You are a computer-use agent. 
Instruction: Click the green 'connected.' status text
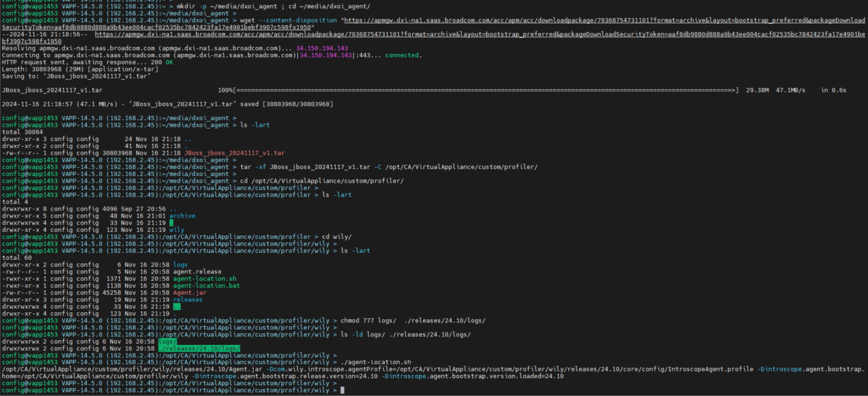tap(403, 55)
